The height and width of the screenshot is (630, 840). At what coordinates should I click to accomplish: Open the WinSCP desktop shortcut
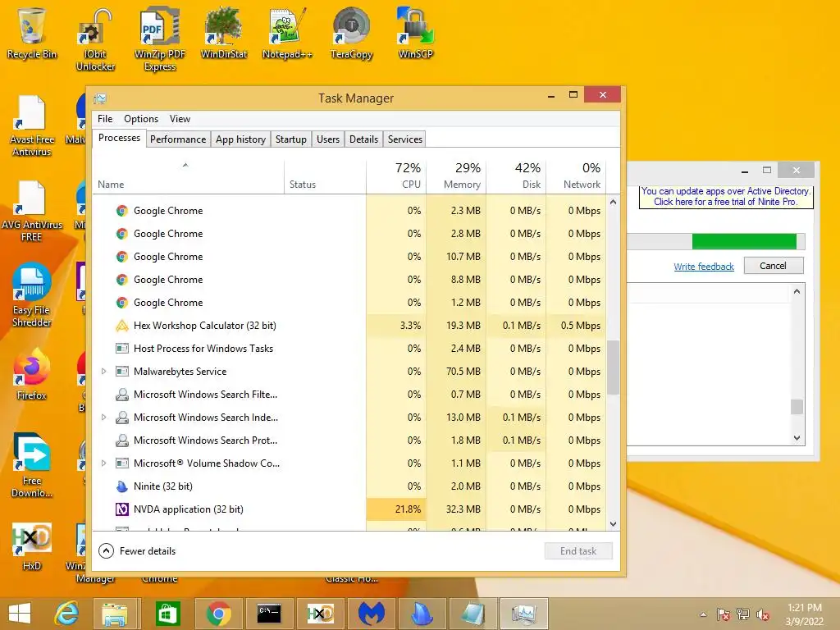[x=416, y=32]
